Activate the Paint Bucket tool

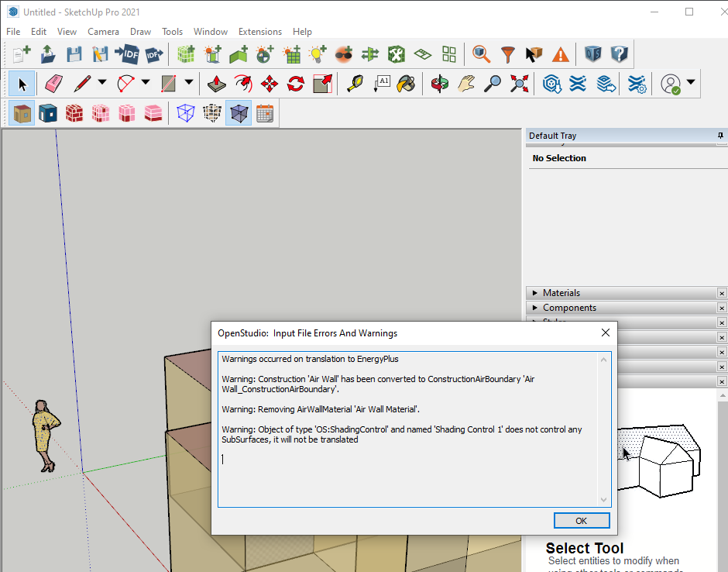[x=407, y=84]
